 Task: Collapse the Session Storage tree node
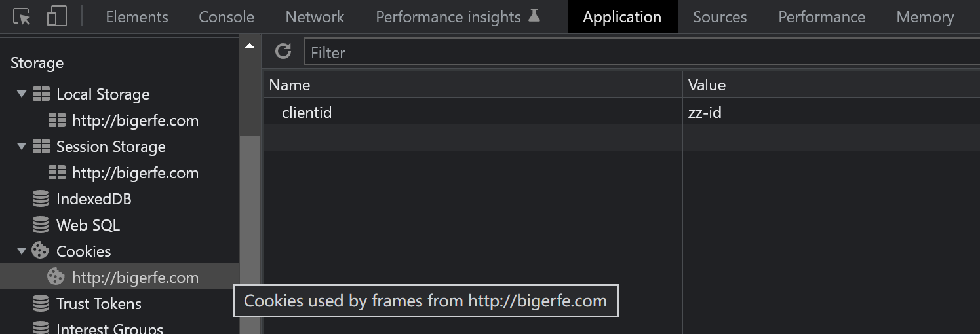click(22, 147)
